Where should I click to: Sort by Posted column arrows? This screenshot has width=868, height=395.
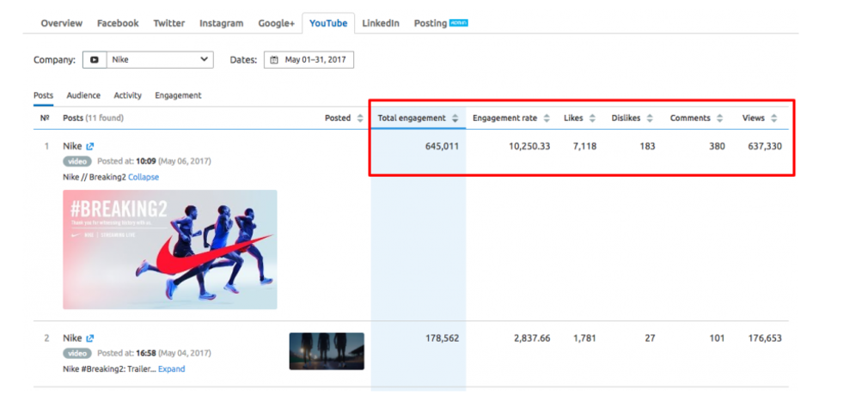click(x=360, y=118)
